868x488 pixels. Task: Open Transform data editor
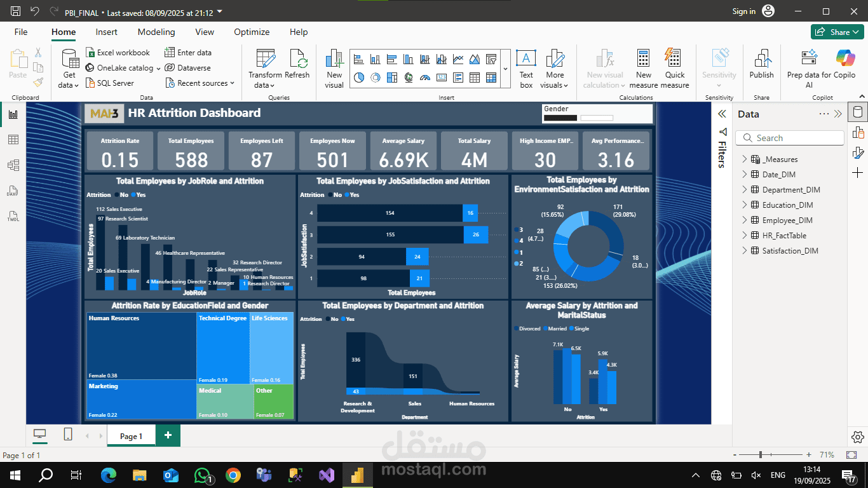265,69
